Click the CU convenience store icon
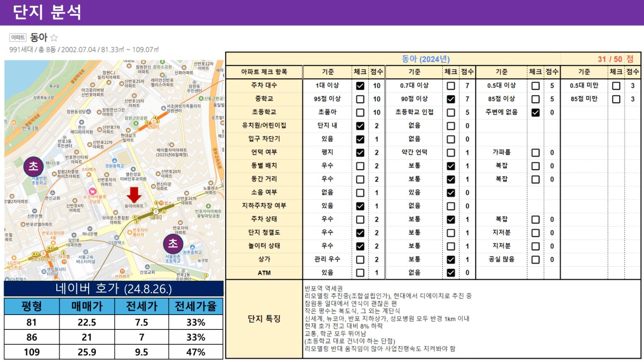 (x=14, y=122)
